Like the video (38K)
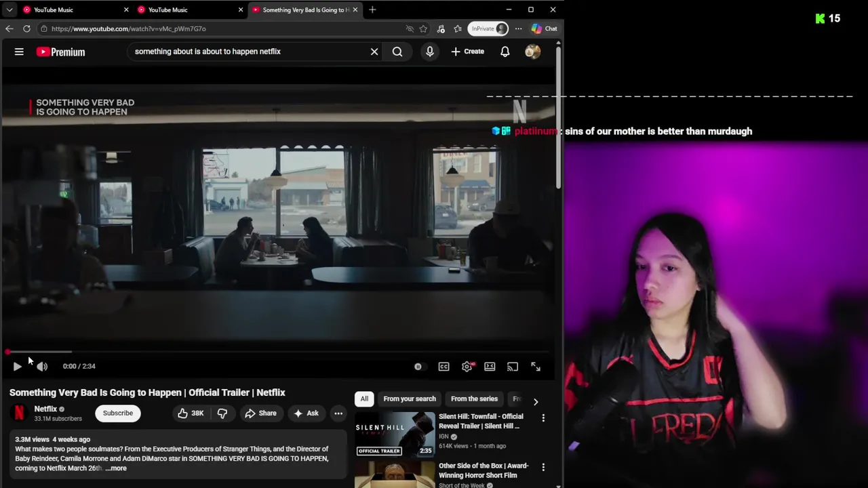This screenshot has height=488, width=868. 191,413
